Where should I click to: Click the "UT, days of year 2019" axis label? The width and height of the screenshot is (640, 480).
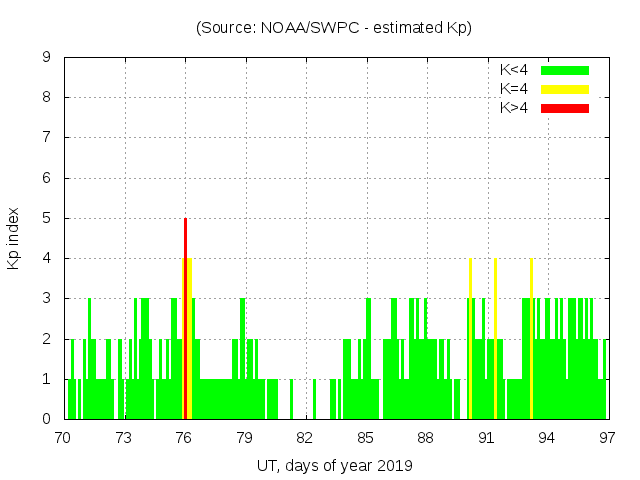(x=334, y=466)
